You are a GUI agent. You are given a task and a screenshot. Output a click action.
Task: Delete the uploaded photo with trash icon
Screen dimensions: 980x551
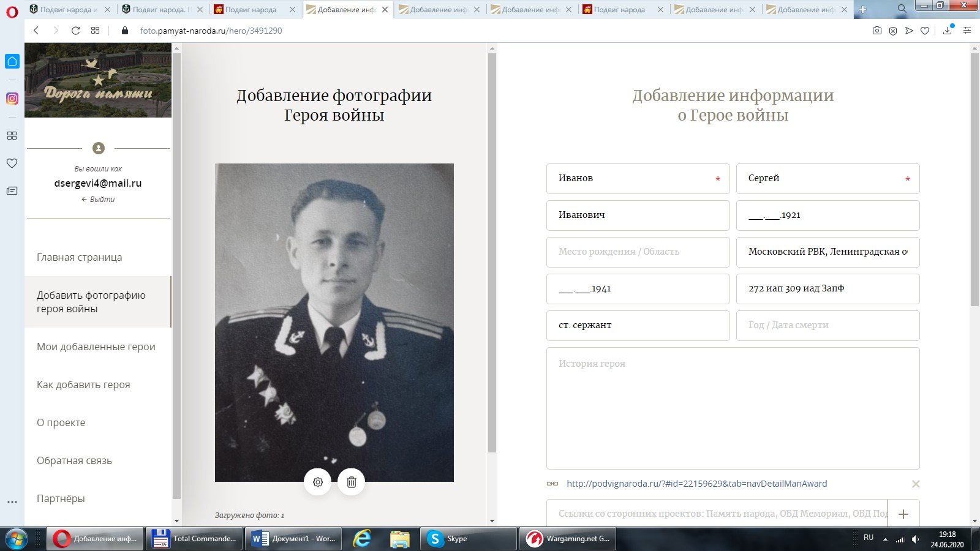coord(351,482)
